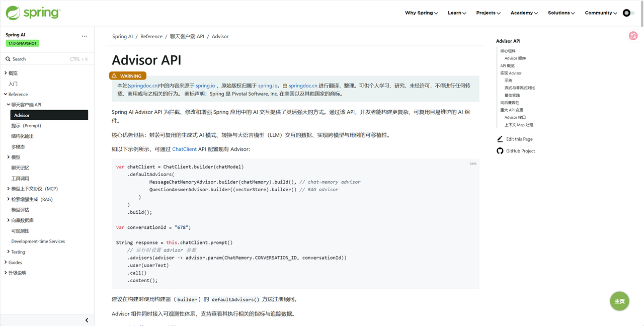This screenshot has height=326, width=644.
Task: Click the WARNING triangle icon
Action: coord(115,76)
